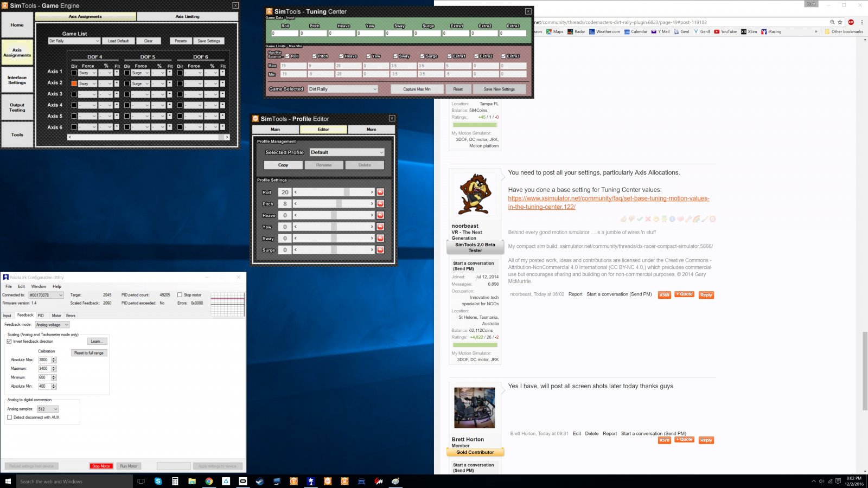Open the Analog samples dropdown
Viewport: 868px width, 488px height.
[48, 409]
